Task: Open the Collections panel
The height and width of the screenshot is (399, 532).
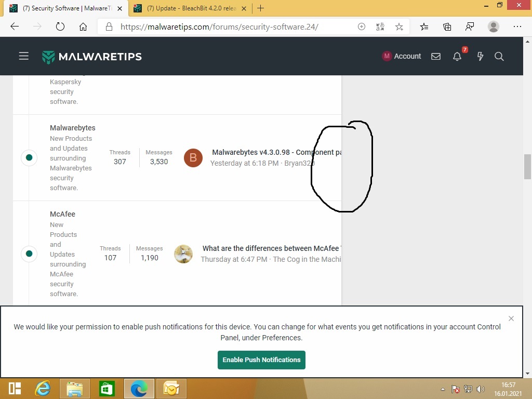Action: (447, 26)
